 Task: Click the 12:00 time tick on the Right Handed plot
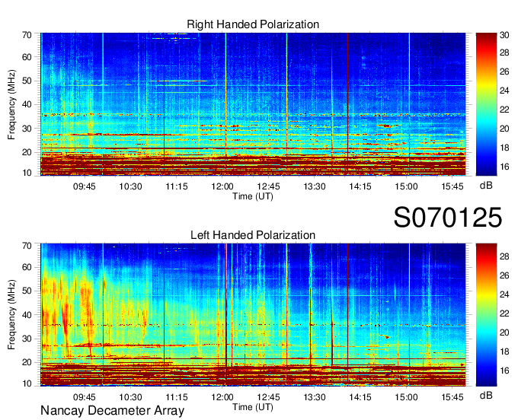point(222,186)
